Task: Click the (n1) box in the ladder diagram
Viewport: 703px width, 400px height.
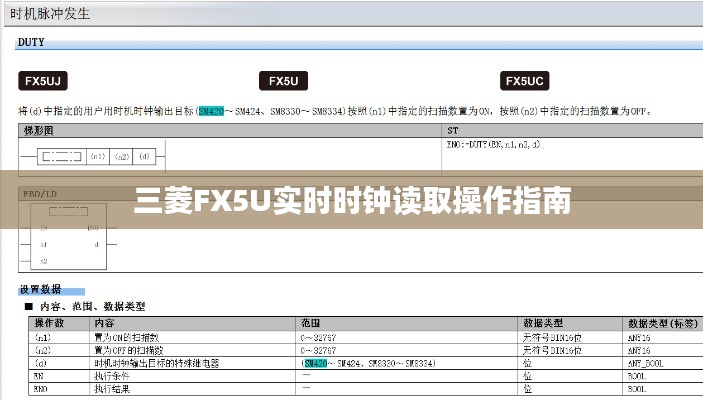Action: pyautogui.click(x=98, y=157)
